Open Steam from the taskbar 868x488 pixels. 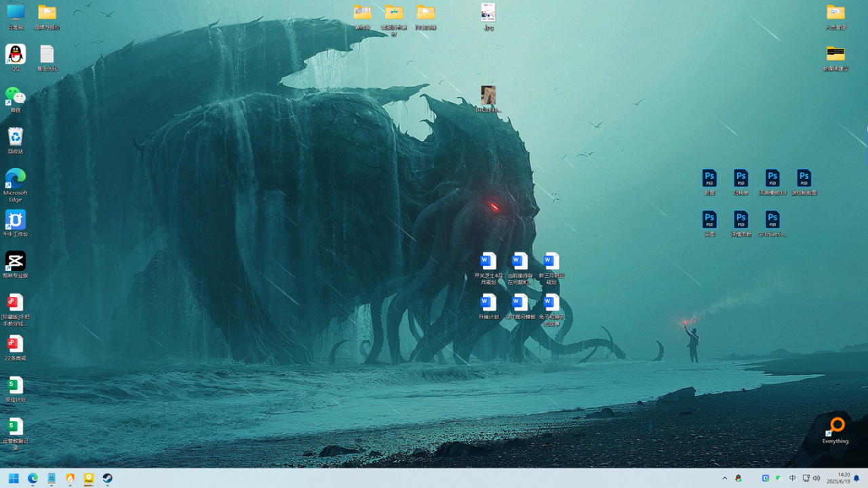tap(107, 478)
